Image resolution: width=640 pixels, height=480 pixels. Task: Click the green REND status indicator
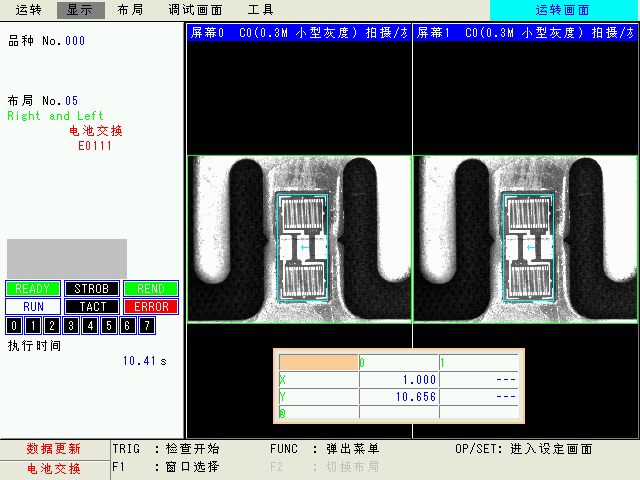click(x=151, y=289)
